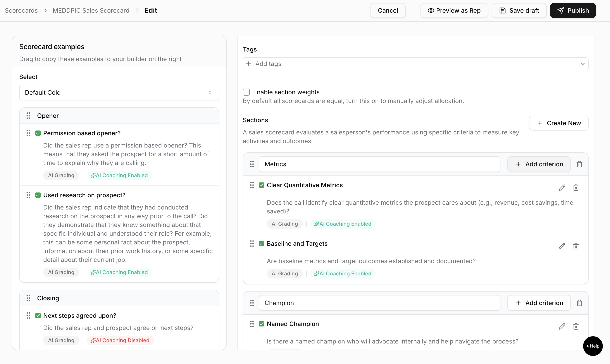
Task: Click AI Coaching Enabled badge on Baseline and Targets
Action: 343,273
